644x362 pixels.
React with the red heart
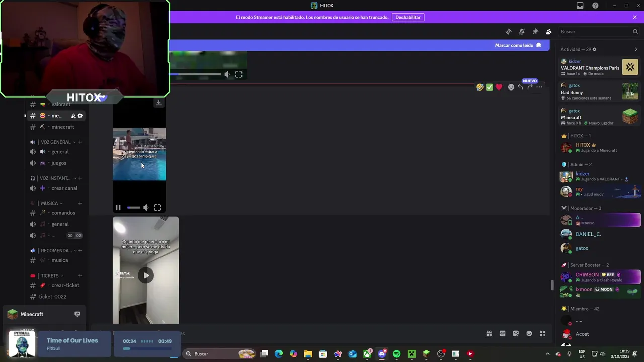click(x=499, y=87)
